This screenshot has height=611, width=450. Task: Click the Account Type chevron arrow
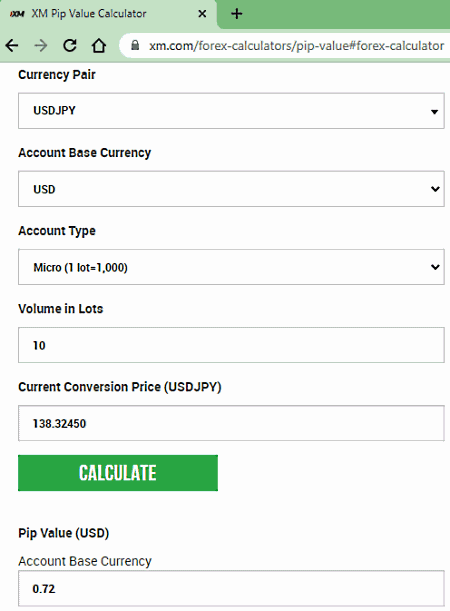pos(435,267)
